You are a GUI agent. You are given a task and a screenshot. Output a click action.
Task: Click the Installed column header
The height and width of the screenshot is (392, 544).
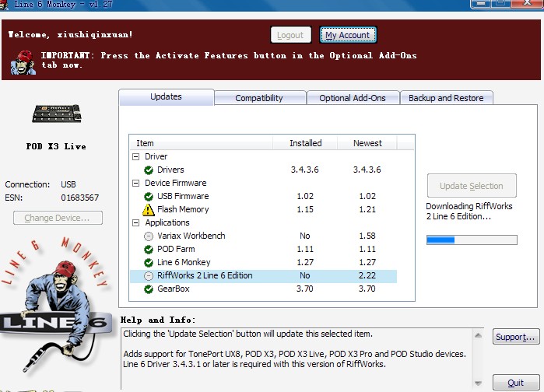coord(305,143)
